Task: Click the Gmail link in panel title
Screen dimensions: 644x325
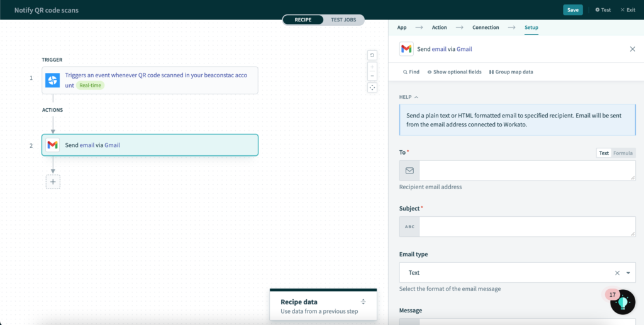Action: (464, 49)
